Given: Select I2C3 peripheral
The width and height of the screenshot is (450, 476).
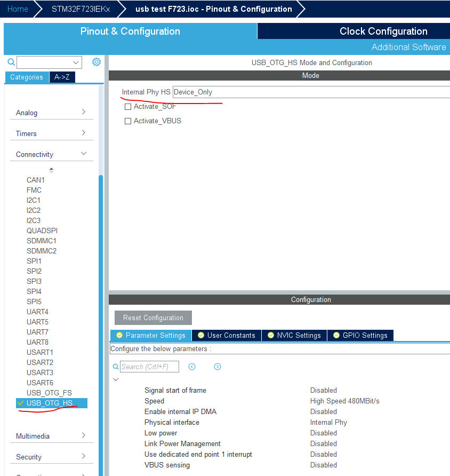Looking at the screenshot, I should [34, 220].
